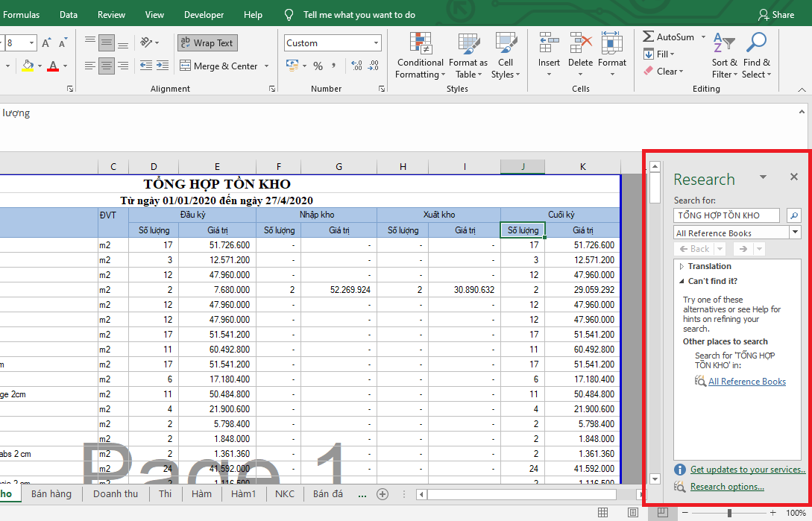
Task: Start search with Research pane magnifier button
Action: click(794, 215)
